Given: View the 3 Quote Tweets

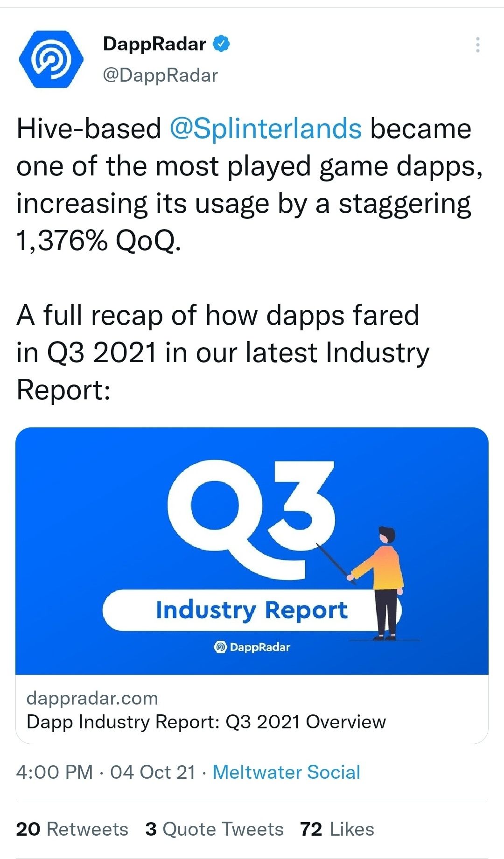Looking at the screenshot, I should [214, 829].
